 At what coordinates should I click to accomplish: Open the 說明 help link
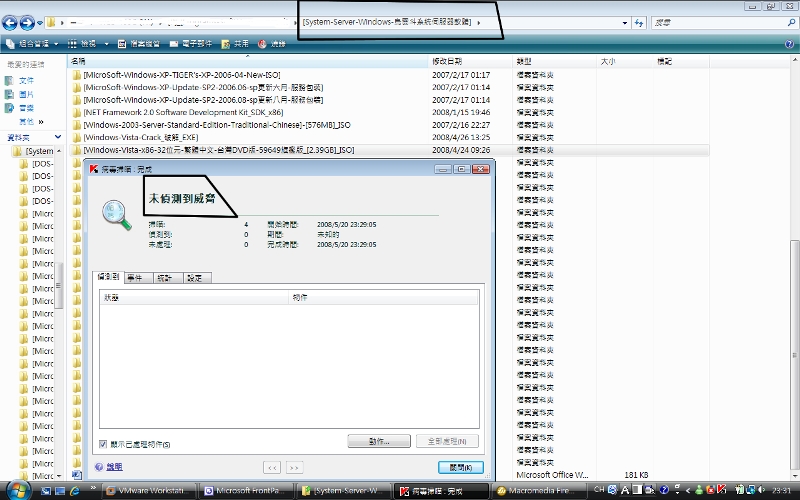click(x=114, y=467)
